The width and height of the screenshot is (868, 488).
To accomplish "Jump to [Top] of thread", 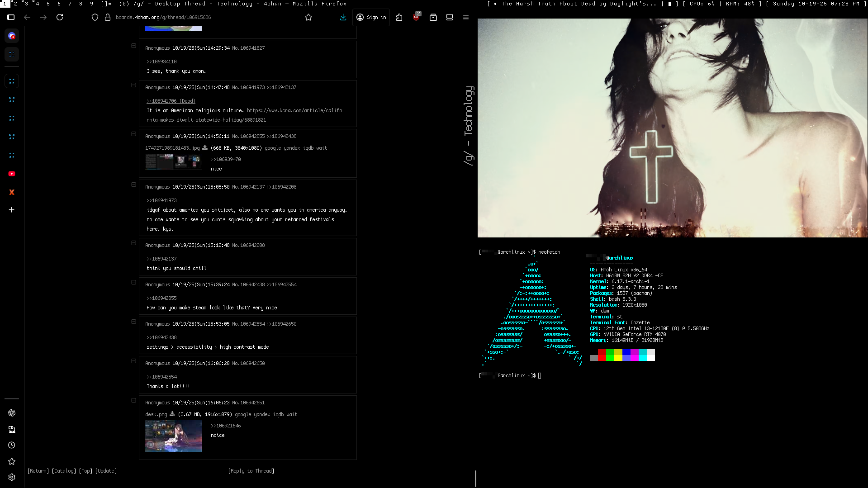I will [85, 471].
